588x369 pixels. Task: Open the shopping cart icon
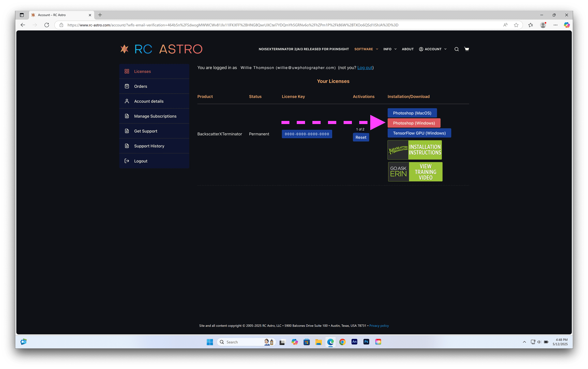466,49
